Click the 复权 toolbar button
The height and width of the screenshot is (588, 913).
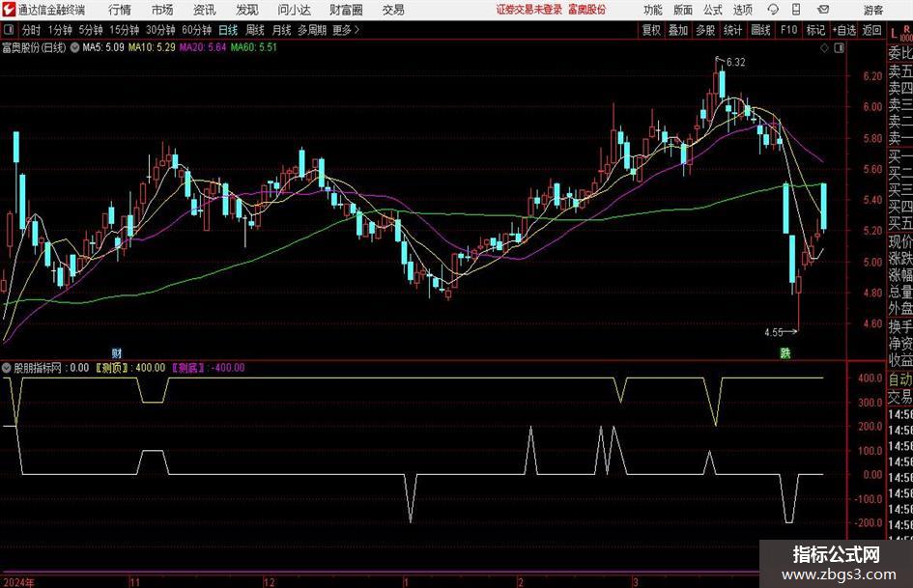[x=651, y=30]
